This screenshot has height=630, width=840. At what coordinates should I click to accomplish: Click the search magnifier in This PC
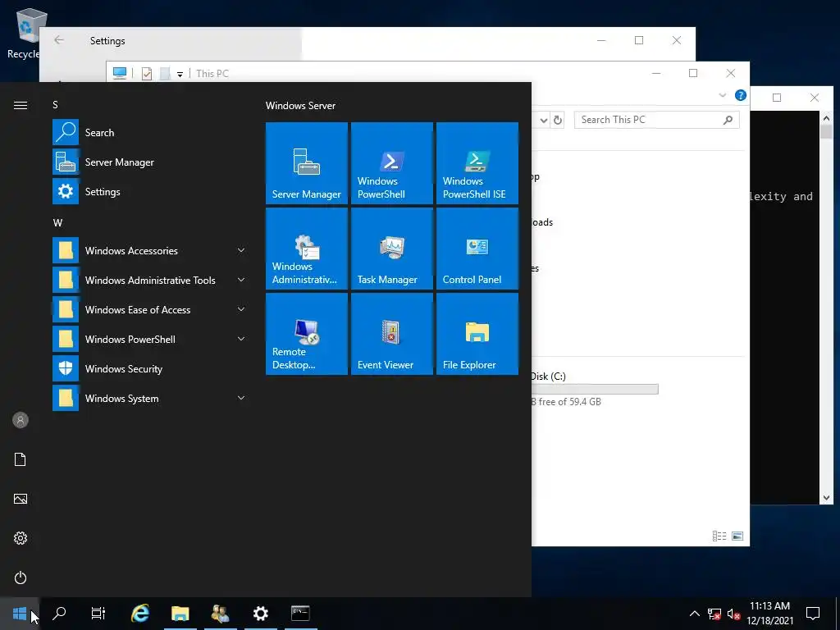coord(728,120)
